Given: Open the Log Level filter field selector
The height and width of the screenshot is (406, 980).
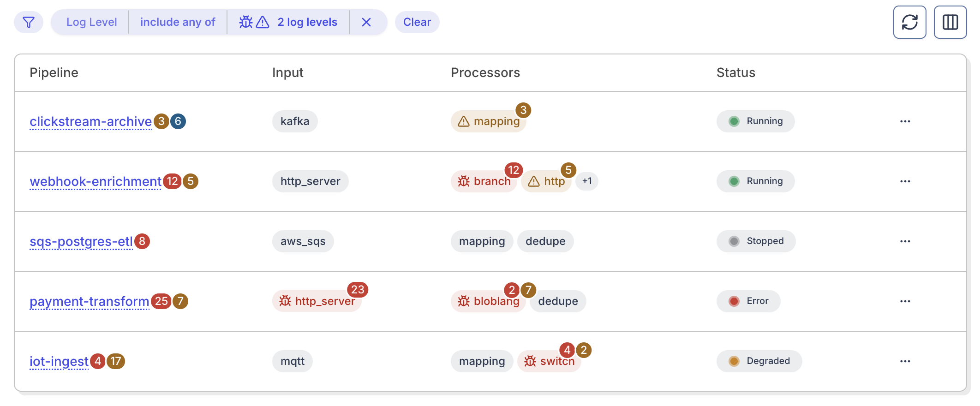Looking at the screenshot, I should coord(91,22).
